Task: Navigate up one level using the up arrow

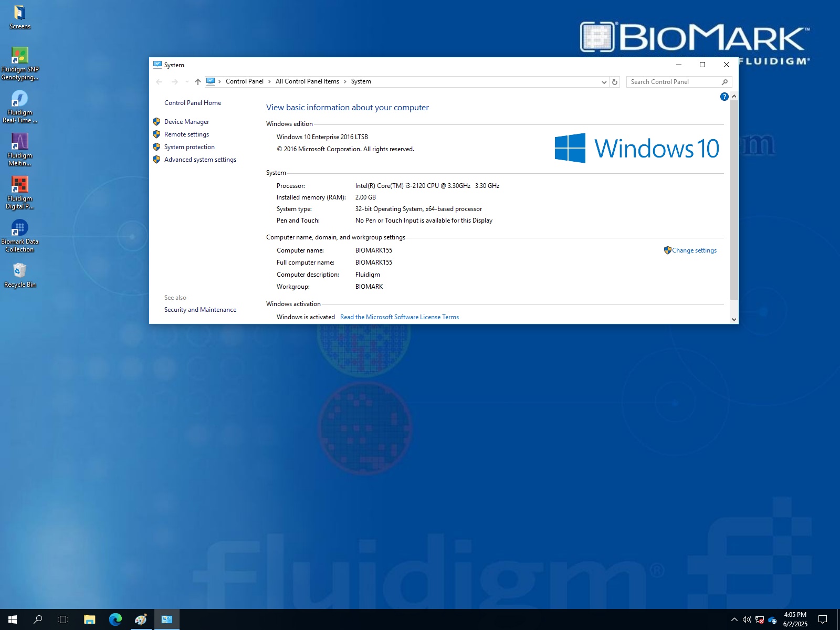Action: click(197, 82)
